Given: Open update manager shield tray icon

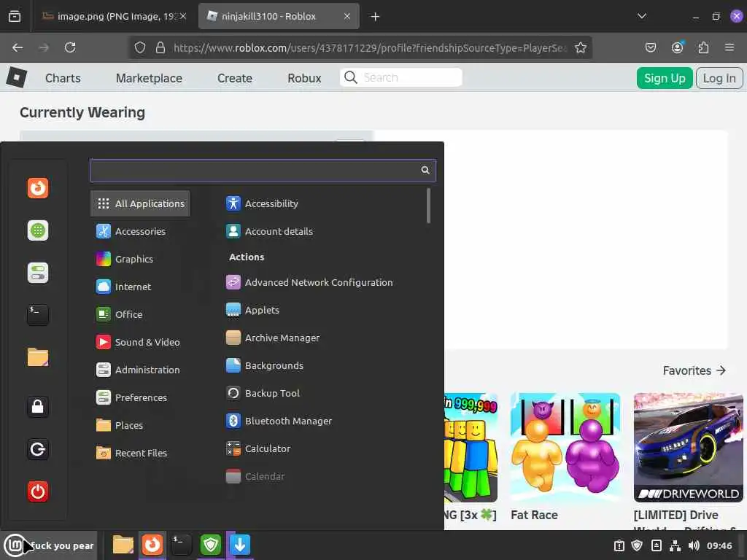Looking at the screenshot, I should (637, 545).
